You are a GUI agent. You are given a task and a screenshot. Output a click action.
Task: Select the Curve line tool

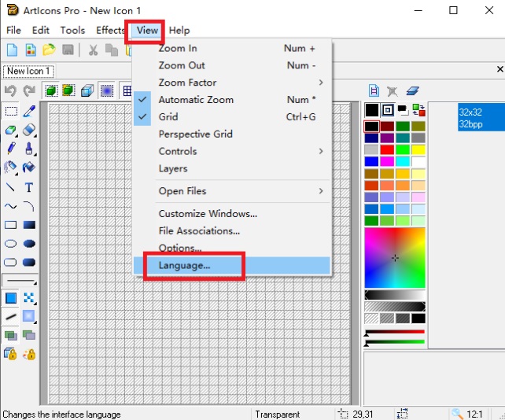(x=11, y=206)
